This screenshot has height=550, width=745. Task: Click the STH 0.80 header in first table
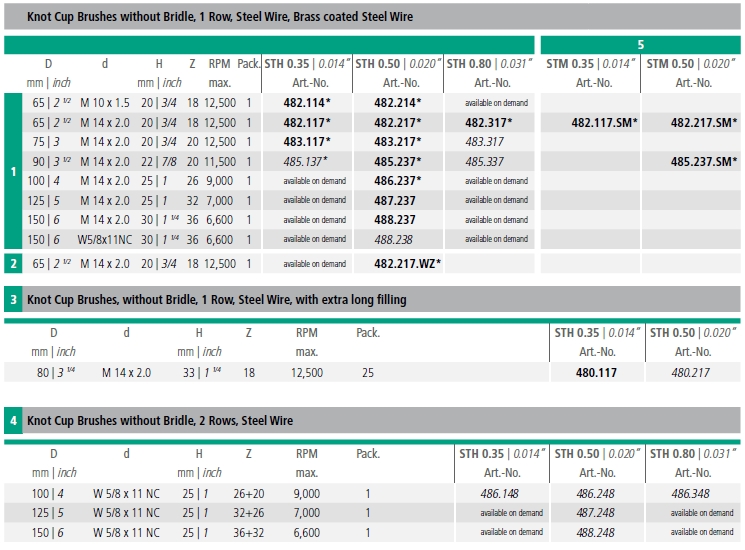coord(489,64)
